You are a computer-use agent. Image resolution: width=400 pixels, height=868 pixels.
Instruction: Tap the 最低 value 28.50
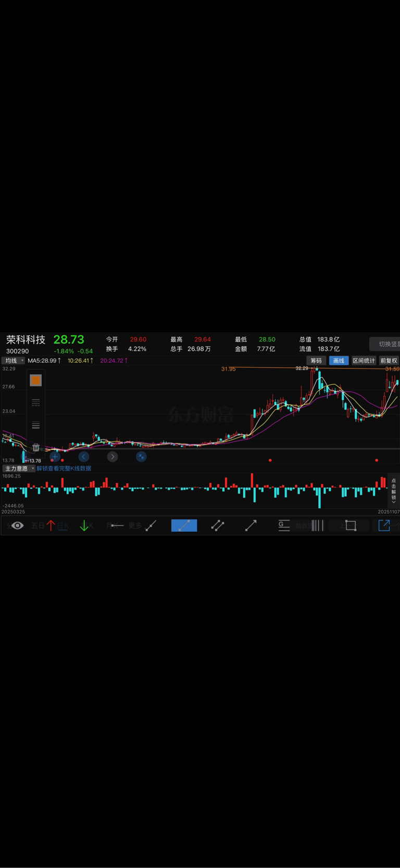tap(267, 339)
